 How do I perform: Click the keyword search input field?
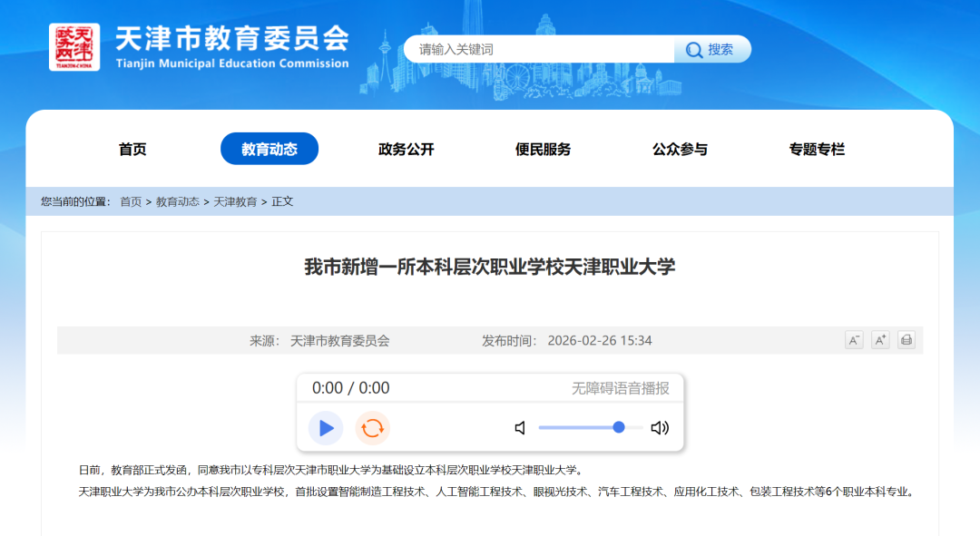535,49
